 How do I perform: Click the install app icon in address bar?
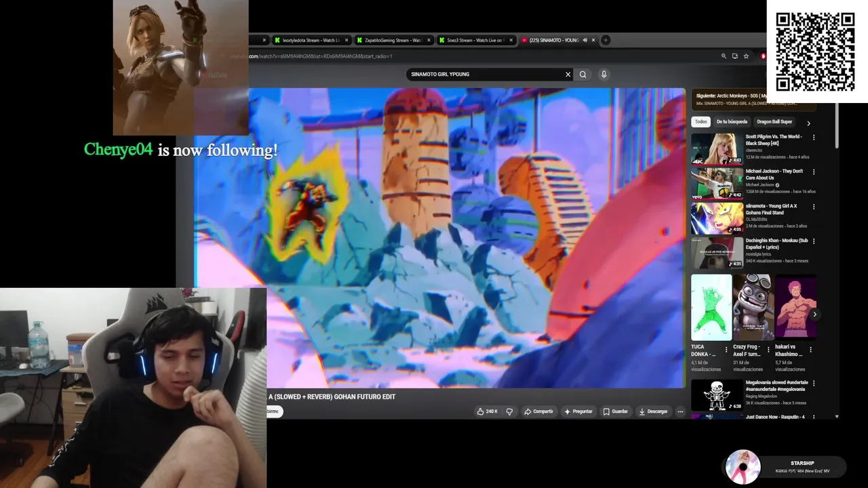point(734,56)
